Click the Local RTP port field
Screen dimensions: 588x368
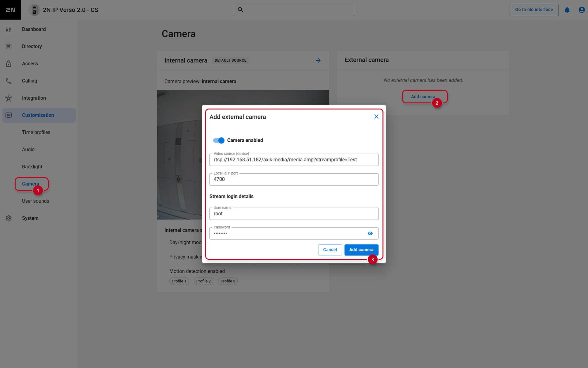click(294, 179)
